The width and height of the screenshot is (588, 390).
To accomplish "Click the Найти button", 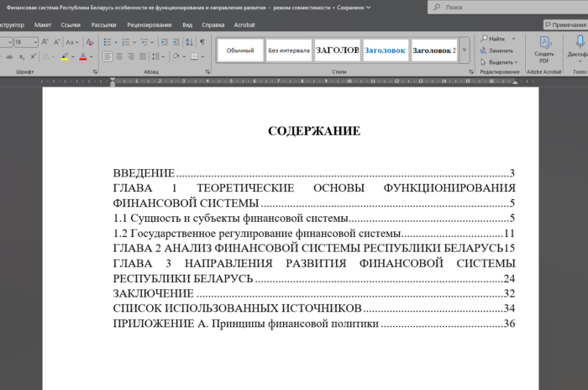I will [493, 39].
